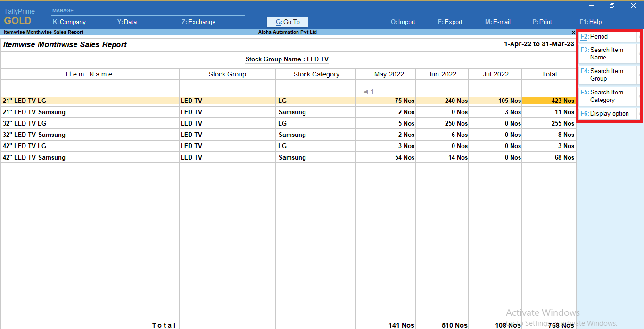This screenshot has height=329, width=644.
Task: Minimize the TallyPrime window
Action: point(591,5)
